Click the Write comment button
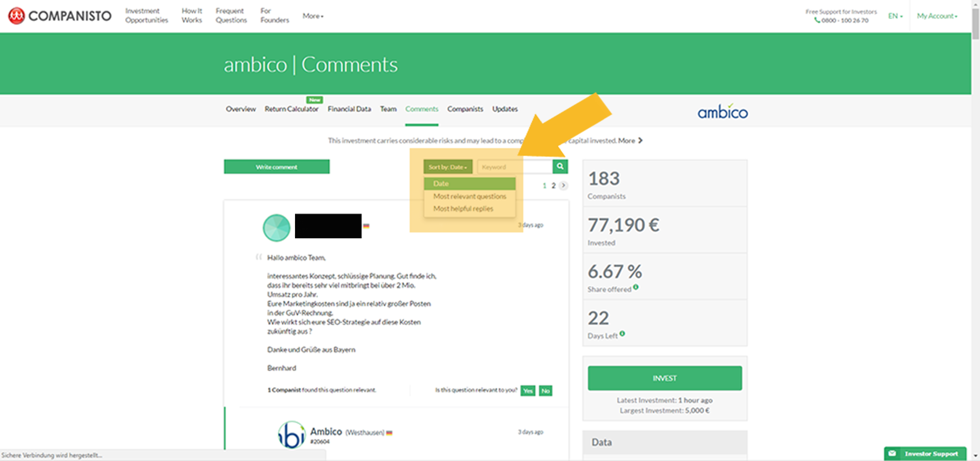The width and height of the screenshot is (980, 461). (276, 167)
